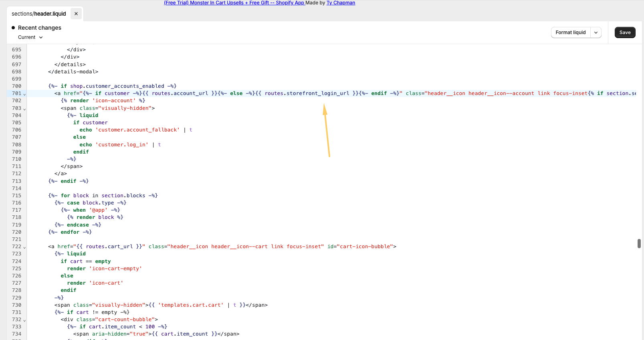Expand the Current version dropdown
Viewport: 644px width, 340px height.
click(x=30, y=37)
